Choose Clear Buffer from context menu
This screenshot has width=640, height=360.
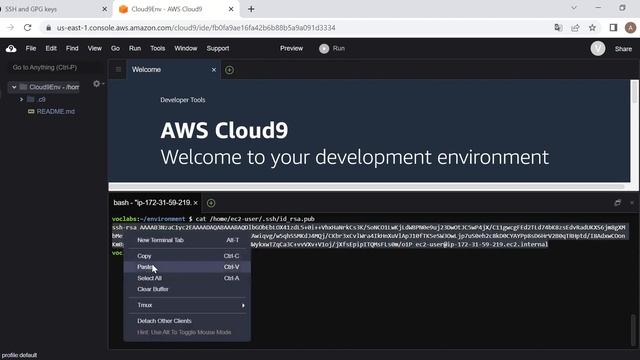tap(187, 289)
